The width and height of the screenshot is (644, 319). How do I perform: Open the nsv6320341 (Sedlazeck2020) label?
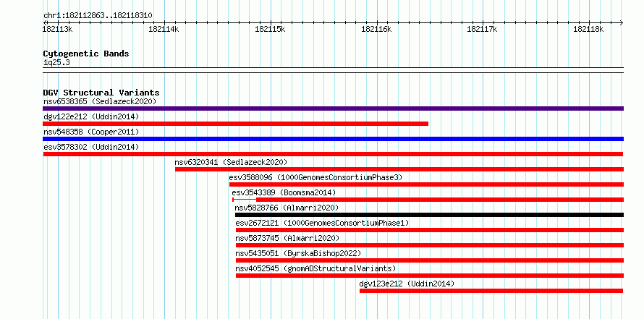point(232,162)
